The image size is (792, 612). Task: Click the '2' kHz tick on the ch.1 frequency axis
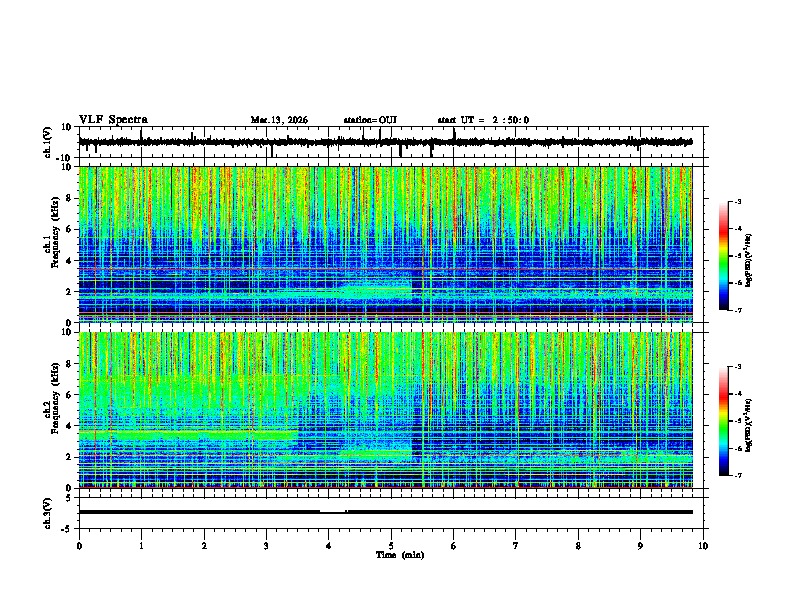coord(69,292)
